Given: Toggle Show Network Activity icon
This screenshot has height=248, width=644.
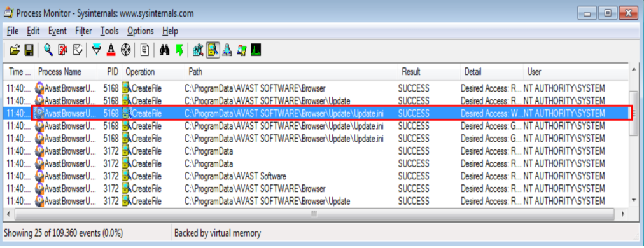Looking at the screenshot, I should tap(227, 50).
